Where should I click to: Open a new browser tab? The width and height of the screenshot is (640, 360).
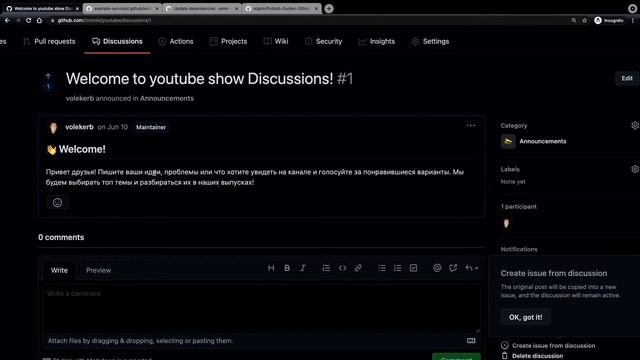[x=329, y=9]
